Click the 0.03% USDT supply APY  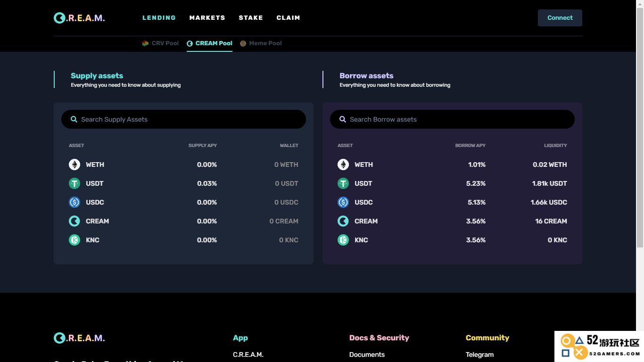click(207, 183)
